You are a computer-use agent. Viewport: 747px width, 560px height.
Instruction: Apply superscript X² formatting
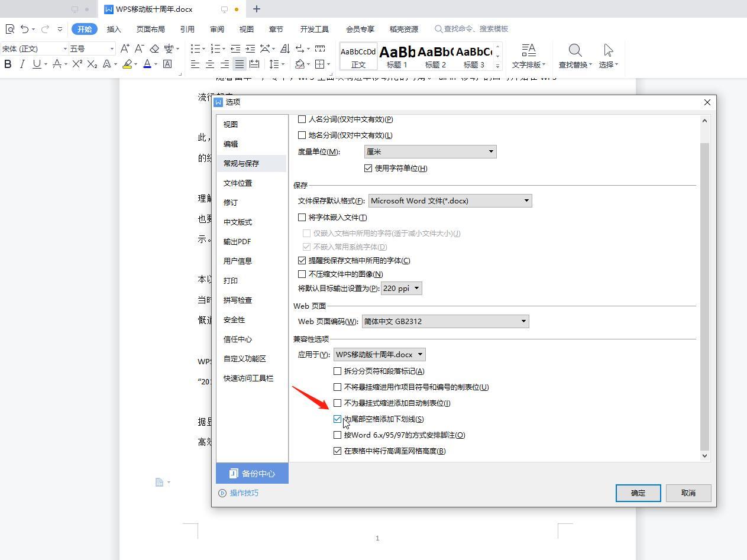point(77,64)
